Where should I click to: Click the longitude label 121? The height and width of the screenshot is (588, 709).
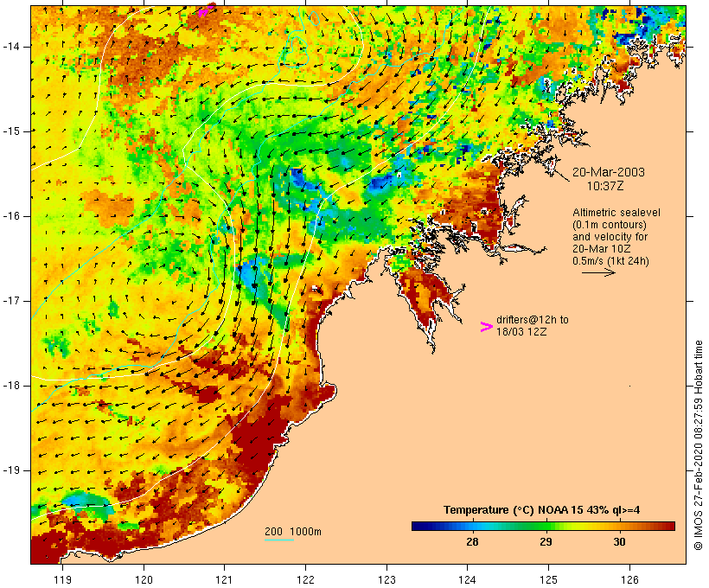225,579
